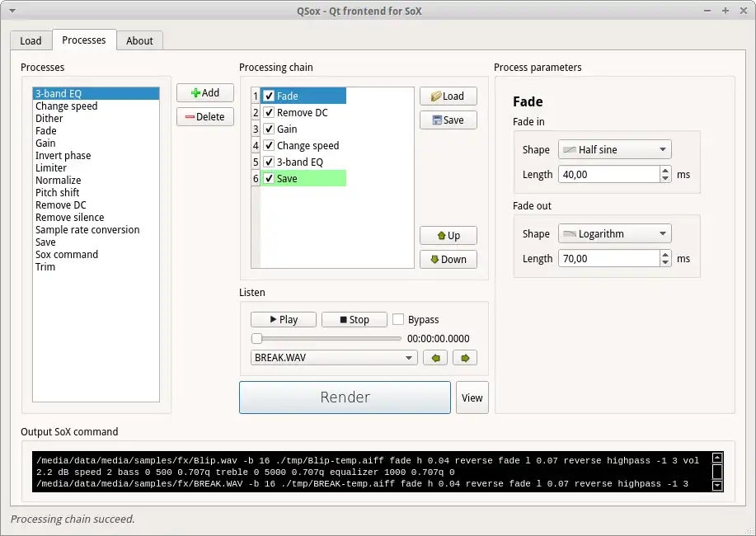Select row number 3 header in chain

pyautogui.click(x=256, y=129)
